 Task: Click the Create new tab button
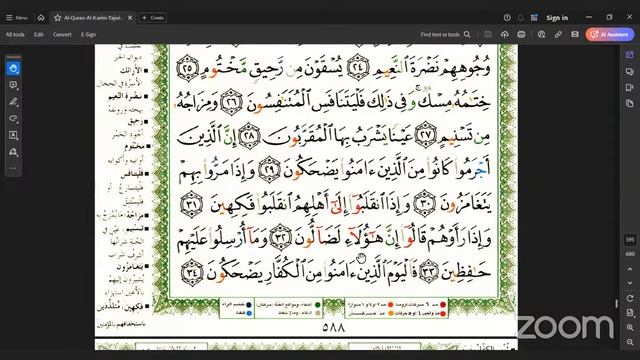pos(153,18)
